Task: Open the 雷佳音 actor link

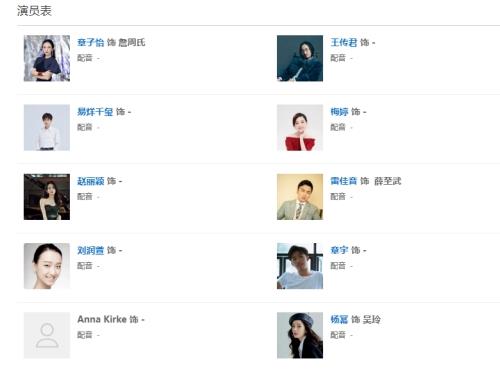Action: point(344,181)
